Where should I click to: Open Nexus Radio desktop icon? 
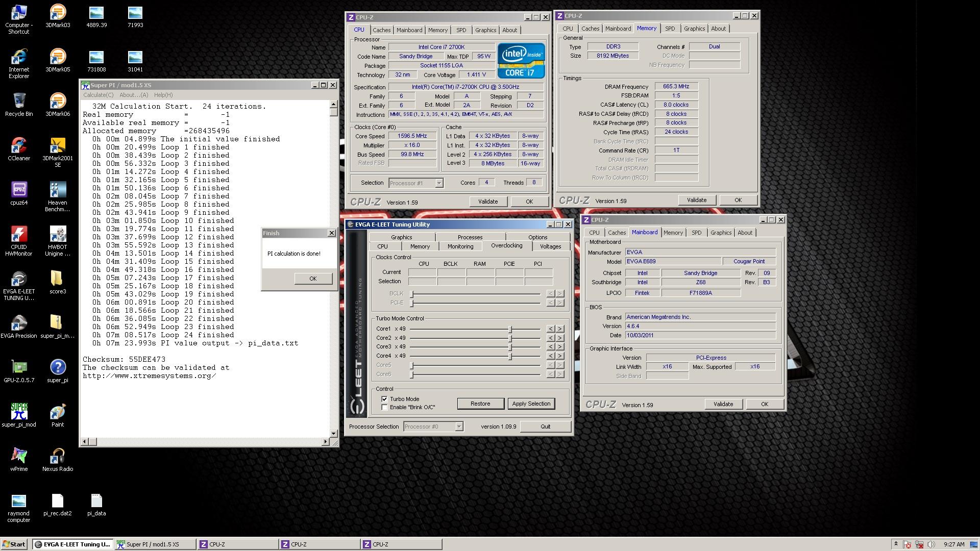(x=58, y=460)
